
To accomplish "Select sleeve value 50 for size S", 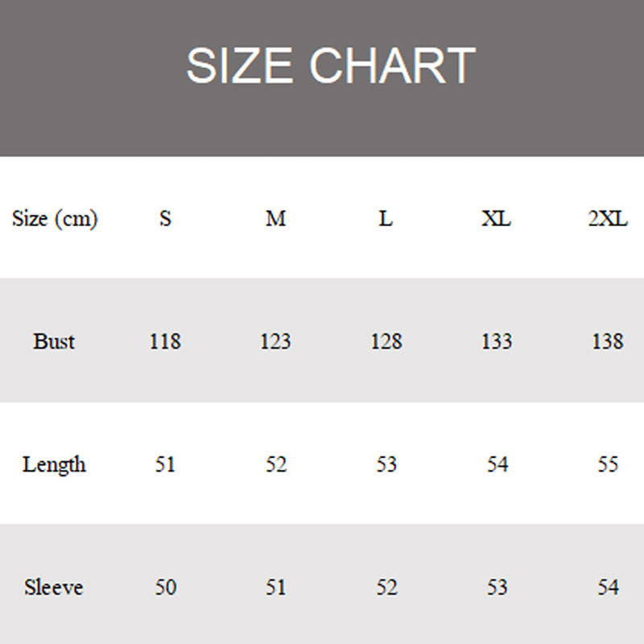I will click(x=165, y=587).
